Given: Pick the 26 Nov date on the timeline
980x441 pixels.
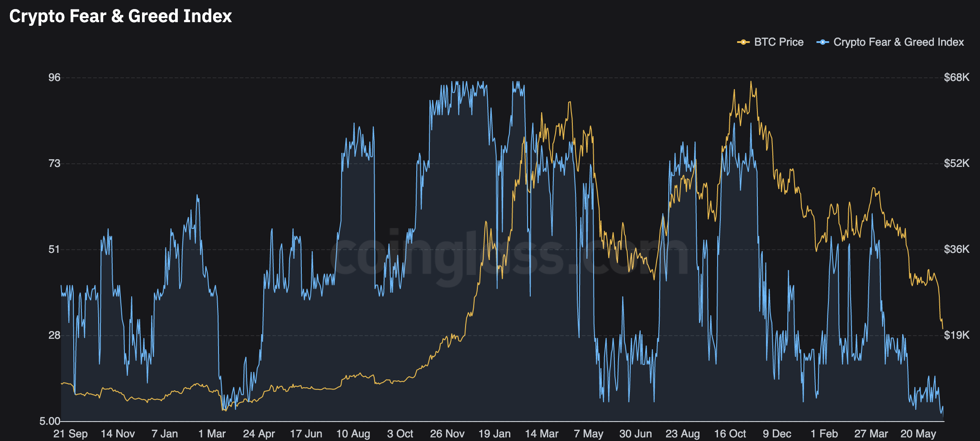Looking at the screenshot, I should click(x=447, y=433).
